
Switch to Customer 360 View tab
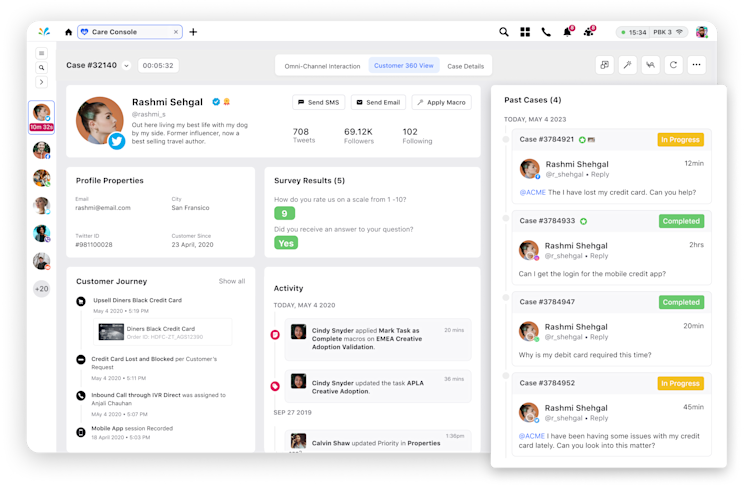tap(404, 66)
